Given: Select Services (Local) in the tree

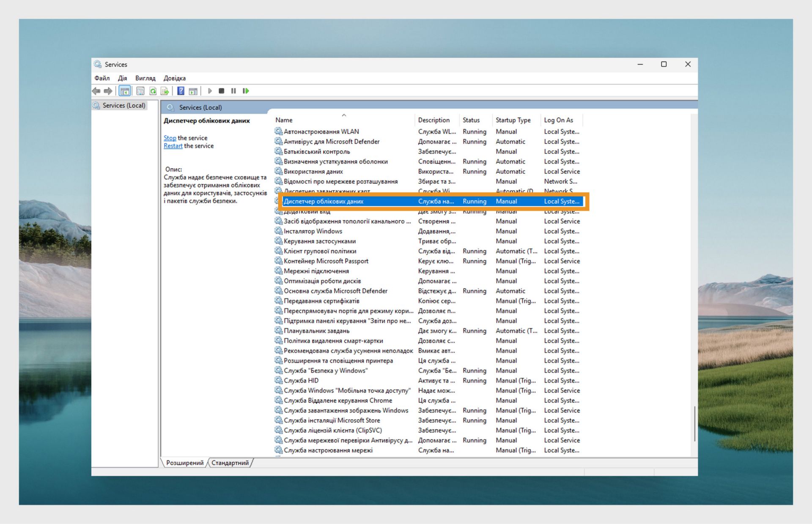Looking at the screenshot, I should (x=123, y=106).
